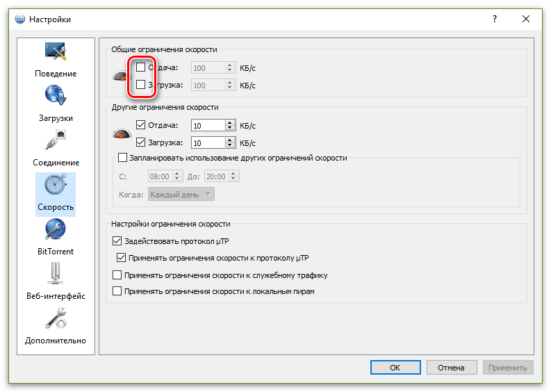
Task: Open the Когда Каждый день dropdown
Action: coord(181,194)
